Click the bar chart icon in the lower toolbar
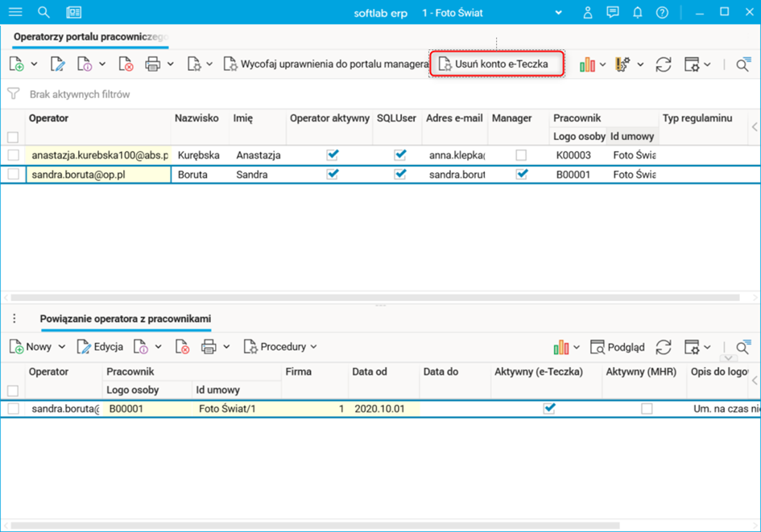 pyautogui.click(x=561, y=347)
